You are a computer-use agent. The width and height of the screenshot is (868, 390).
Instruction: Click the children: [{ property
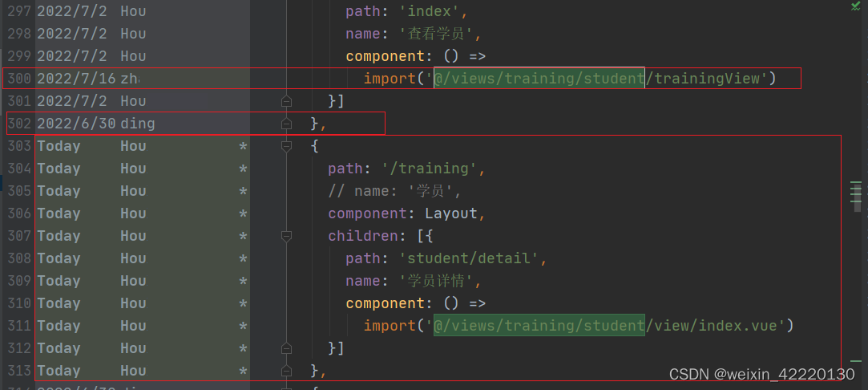pyautogui.click(x=381, y=236)
